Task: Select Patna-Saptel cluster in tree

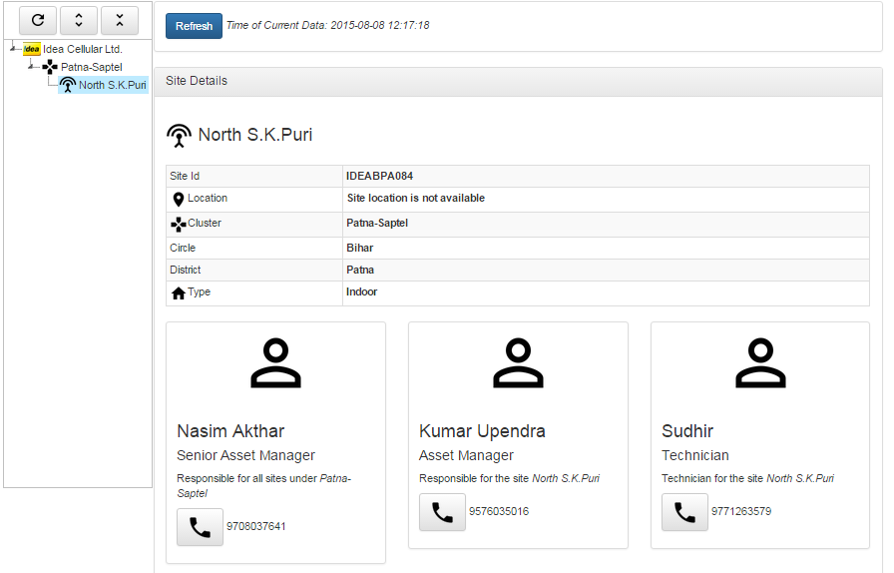Action: click(91, 67)
